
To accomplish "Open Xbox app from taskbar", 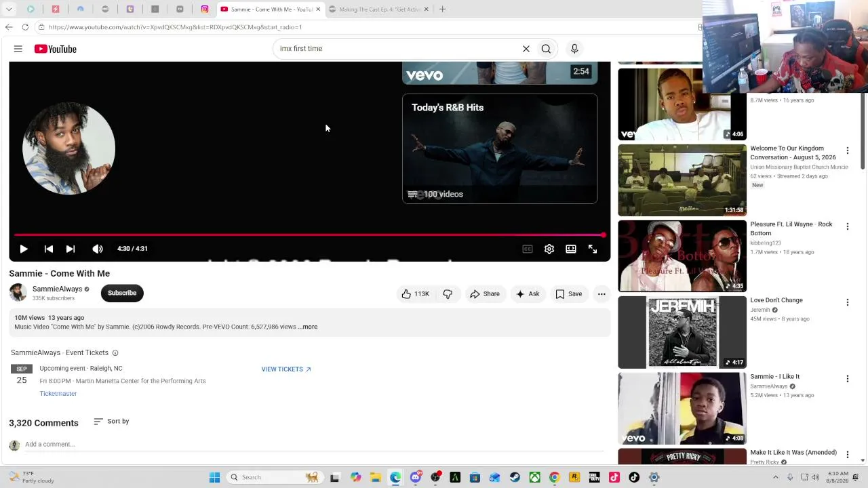I will [535, 477].
